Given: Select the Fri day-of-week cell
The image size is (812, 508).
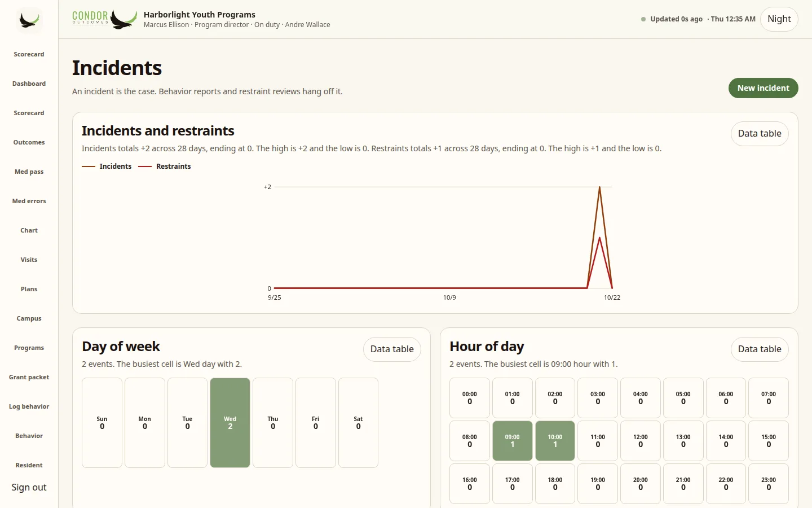Looking at the screenshot, I should click(x=316, y=423).
